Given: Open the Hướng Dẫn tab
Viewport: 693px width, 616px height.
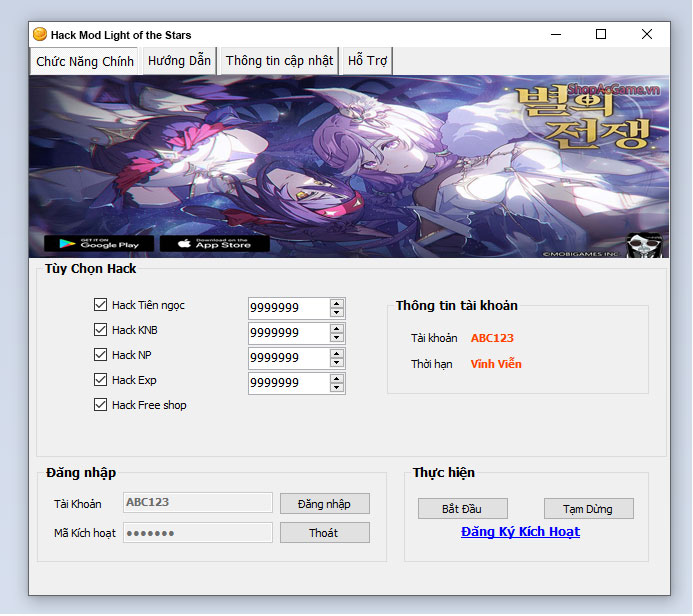Looking at the screenshot, I should [x=179, y=61].
